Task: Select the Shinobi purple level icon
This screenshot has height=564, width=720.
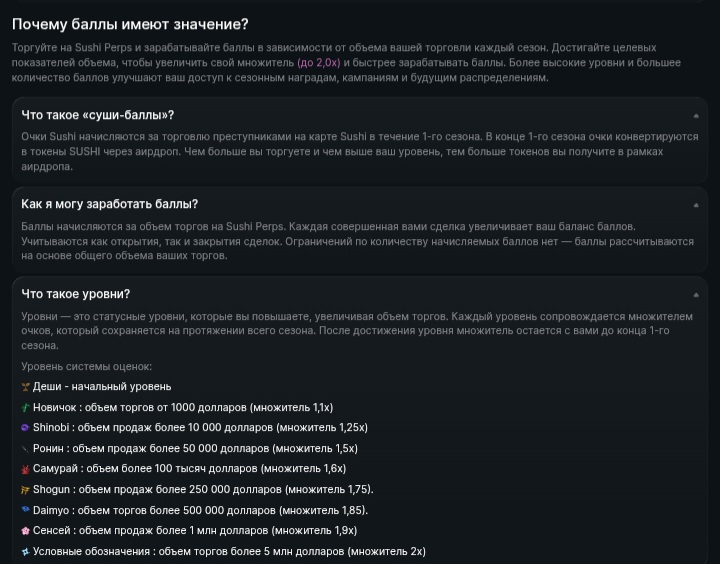Action: click(25, 428)
